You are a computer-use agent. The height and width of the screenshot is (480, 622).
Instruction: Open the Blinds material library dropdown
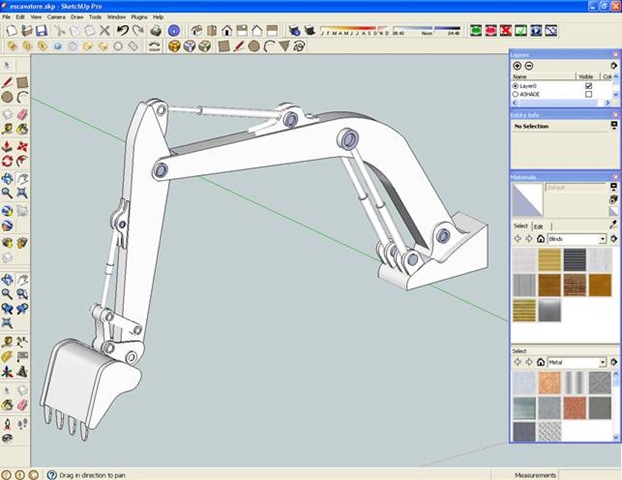pyautogui.click(x=603, y=239)
